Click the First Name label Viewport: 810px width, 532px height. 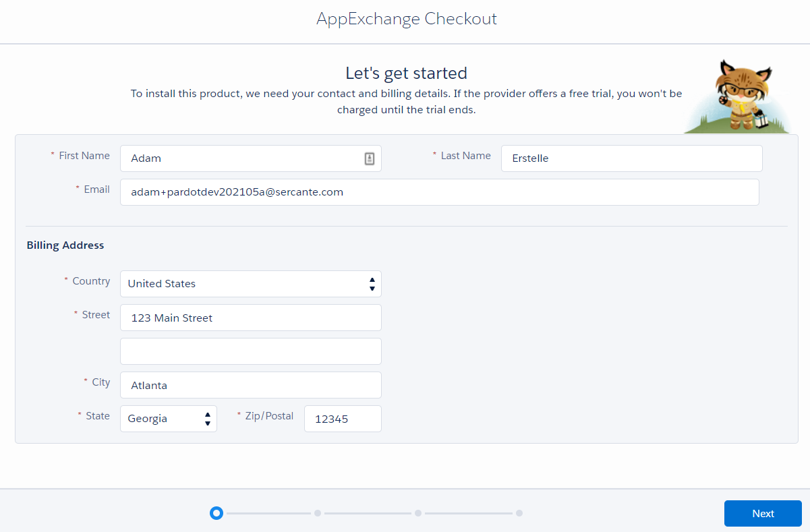[84, 156]
